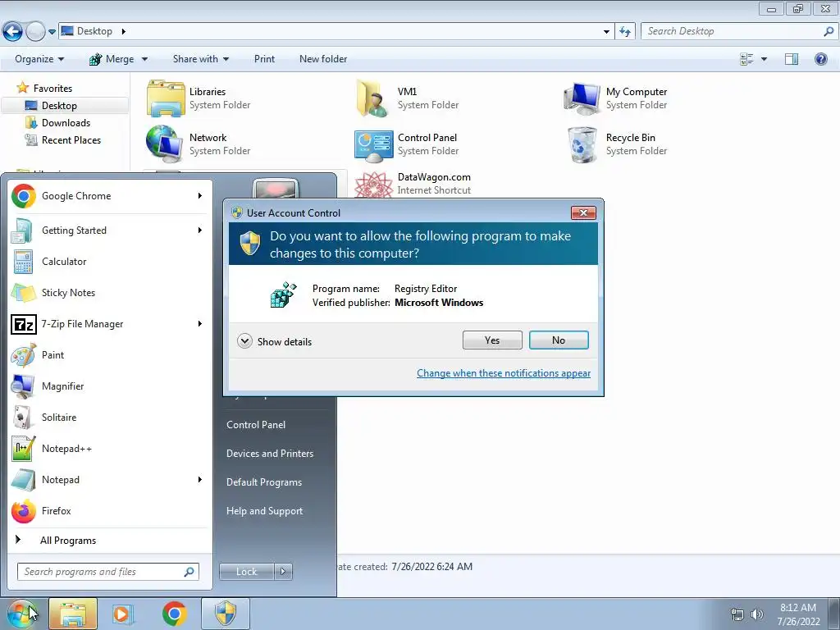Close the User Account Control dialog
Image resolution: width=840 pixels, height=630 pixels.
(x=583, y=213)
